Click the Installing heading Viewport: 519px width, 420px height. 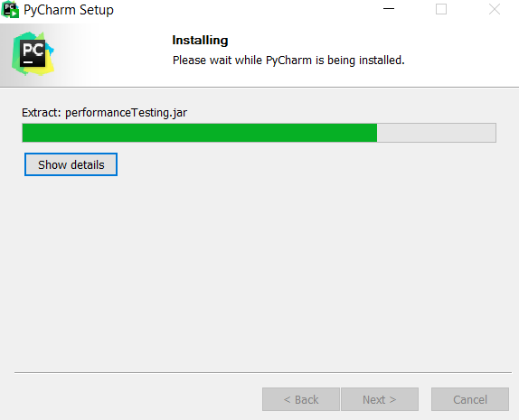click(x=200, y=41)
